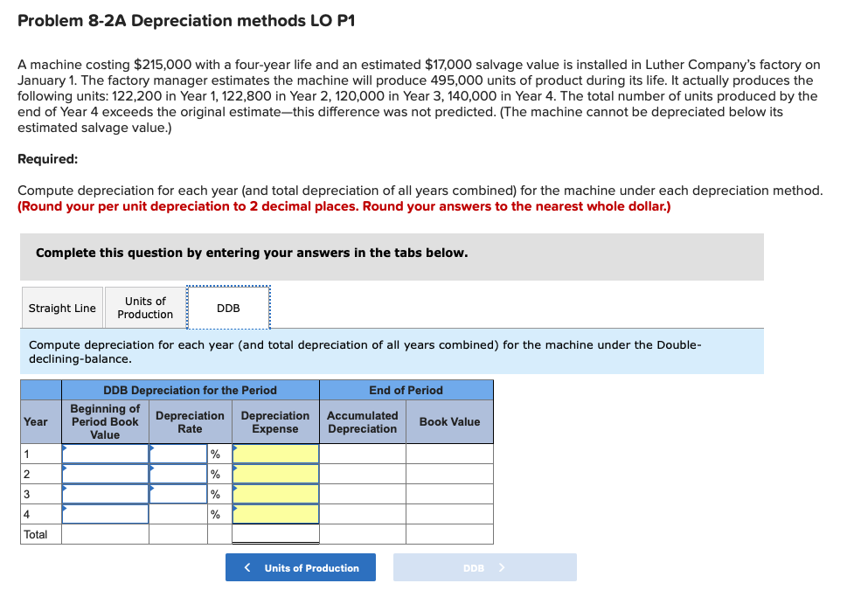Screen dimensions: 868x611
Task: Click the 'Problem 8-2A Depreciation methods LO P1' title
Action: click(x=186, y=20)
